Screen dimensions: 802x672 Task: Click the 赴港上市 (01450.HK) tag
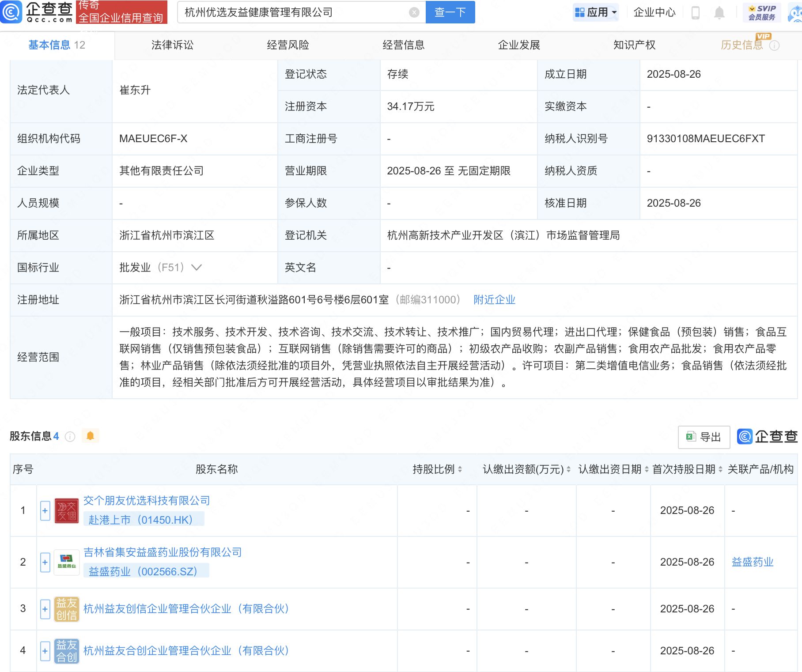(144, 520)
